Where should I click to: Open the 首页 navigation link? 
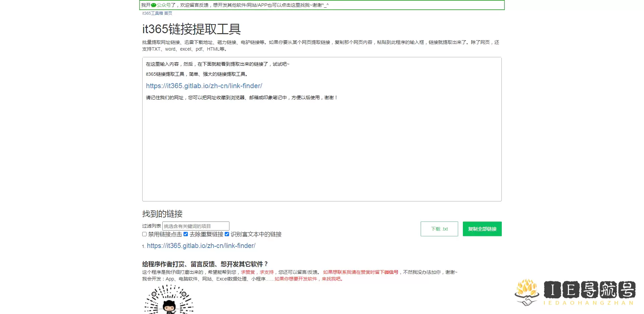(x=169, y=14)
